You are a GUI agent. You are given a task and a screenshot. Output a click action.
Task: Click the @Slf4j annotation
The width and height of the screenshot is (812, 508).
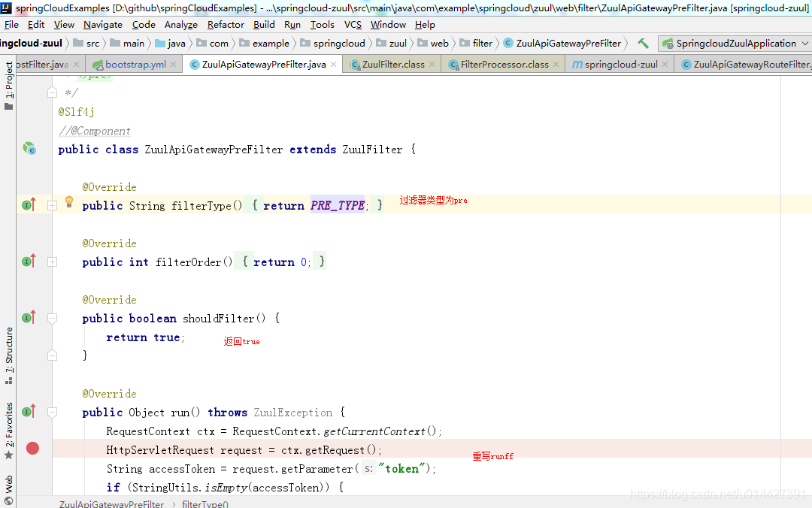(76, 112)
